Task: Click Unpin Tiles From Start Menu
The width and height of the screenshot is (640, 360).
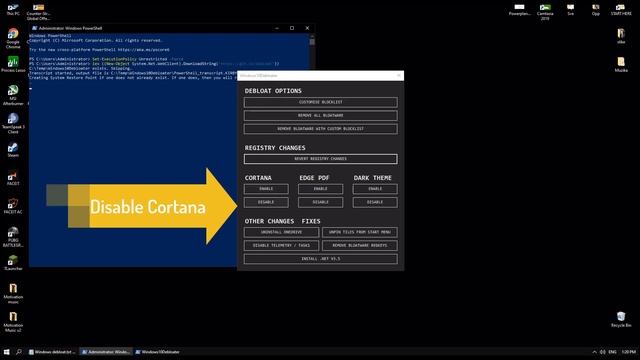Action: pyautogui.click(x=360, y=232)
